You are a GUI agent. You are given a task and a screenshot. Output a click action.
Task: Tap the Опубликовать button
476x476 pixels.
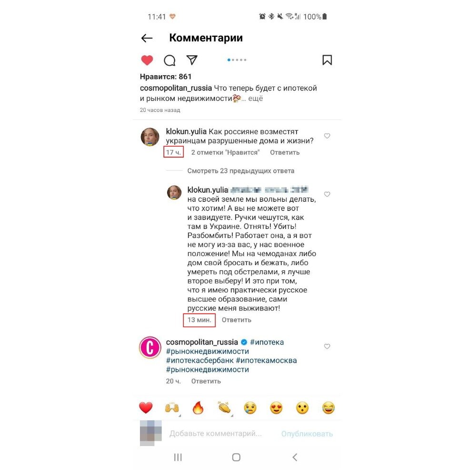pyautogui.click(x=307, y=434)
